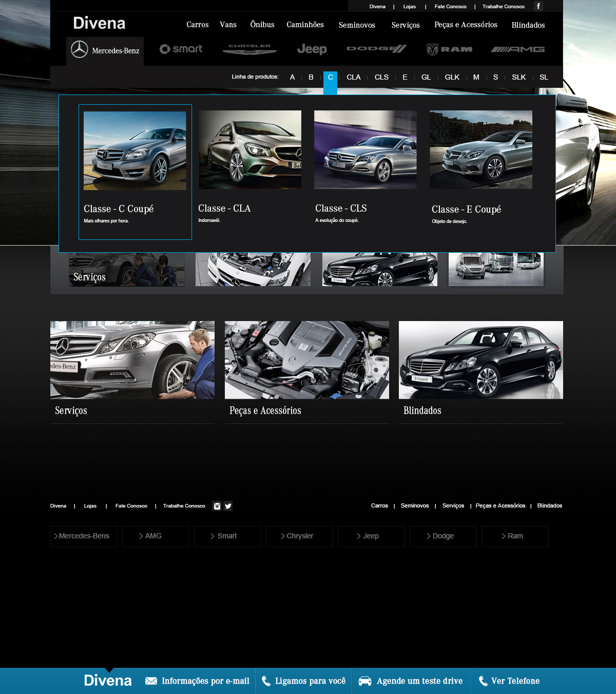The width and height of the screenshot is (616, 694).
Task: Select the AMG brand logo
Action: [518, 49]
